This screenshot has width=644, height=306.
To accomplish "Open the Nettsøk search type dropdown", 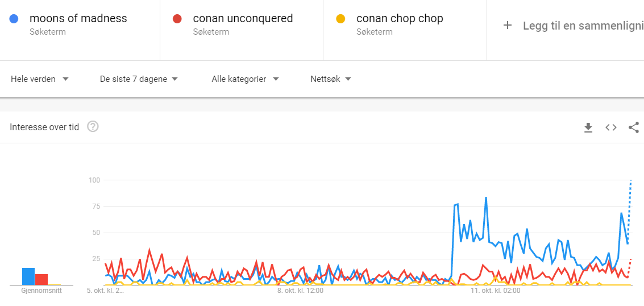I will pos(331,79).
